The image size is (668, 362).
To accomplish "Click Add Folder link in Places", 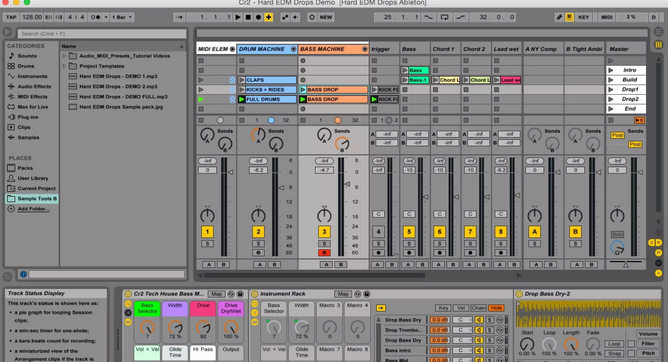I will [32, 209].
